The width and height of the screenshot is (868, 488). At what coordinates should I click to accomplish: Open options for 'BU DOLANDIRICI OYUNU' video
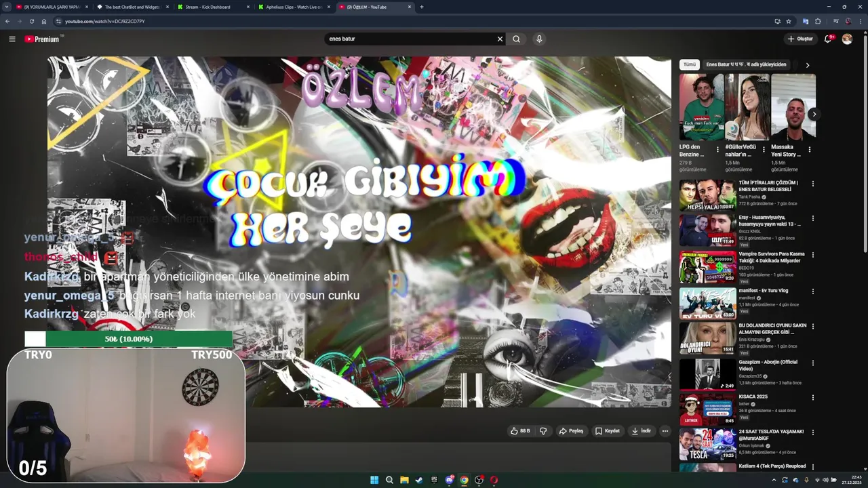tap(812, 327)
